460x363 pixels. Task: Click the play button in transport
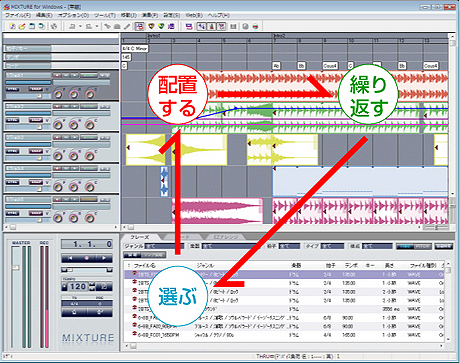(104, 258)
